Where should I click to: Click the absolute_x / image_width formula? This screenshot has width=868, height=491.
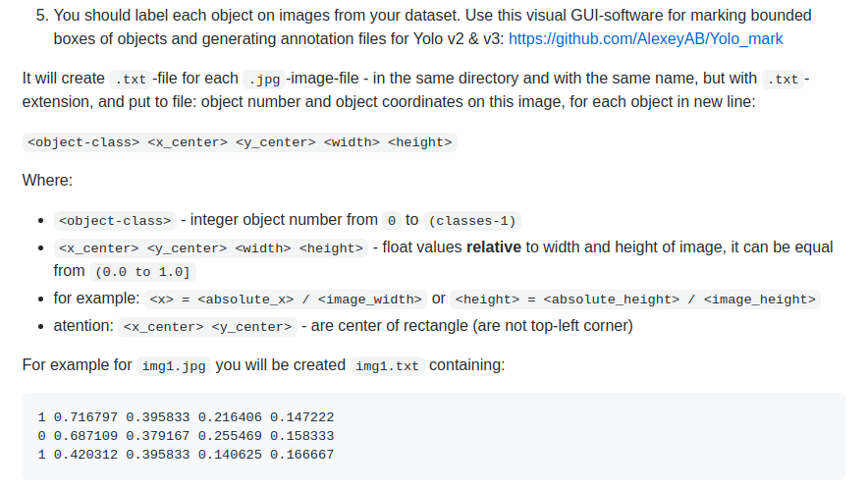coord(286,300)
